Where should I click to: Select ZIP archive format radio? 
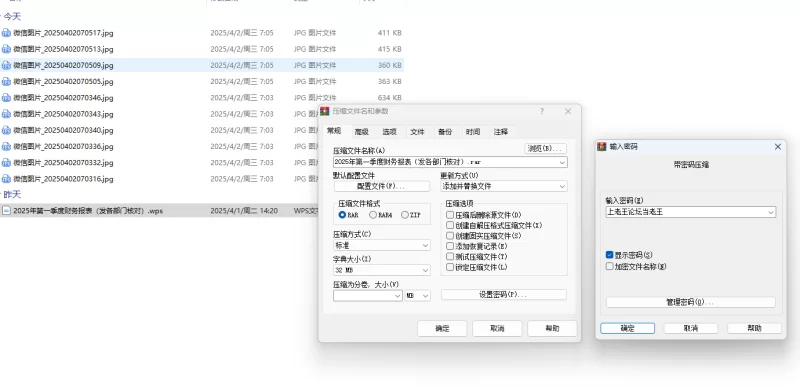[405, 215]
